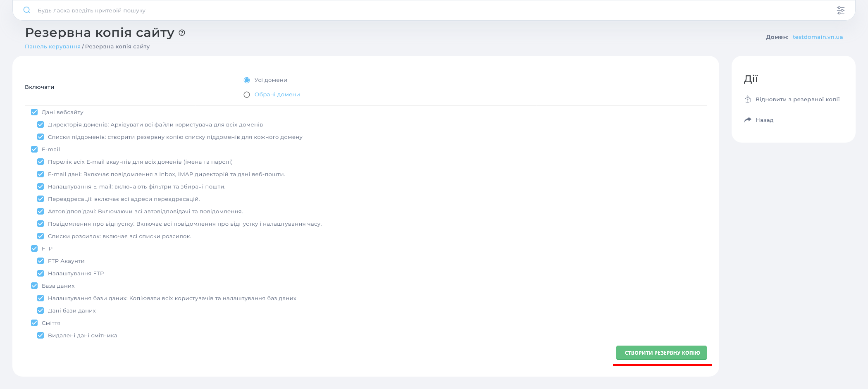Click the box icon beside Відновити з резервної копії
The image size is (868, 389).
[747, 99]
